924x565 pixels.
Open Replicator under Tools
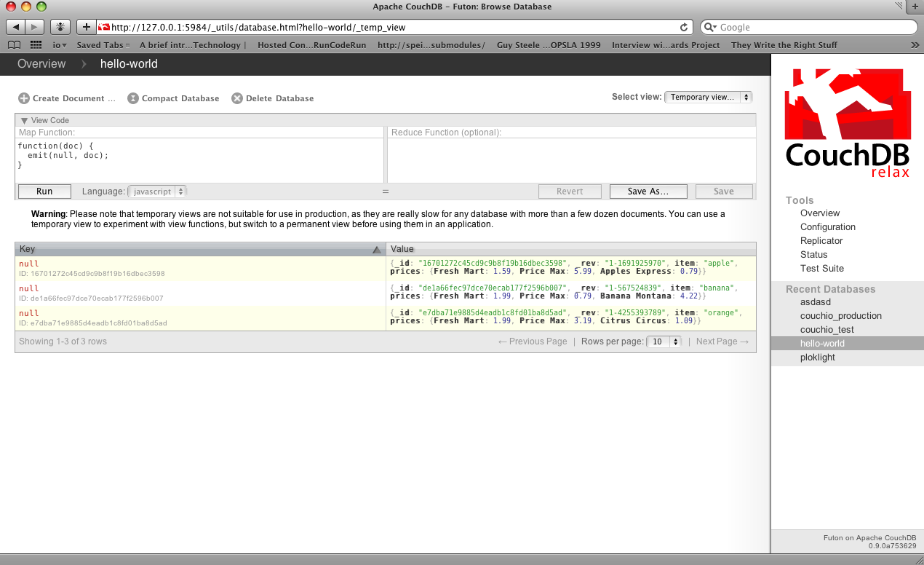(821, 241)
